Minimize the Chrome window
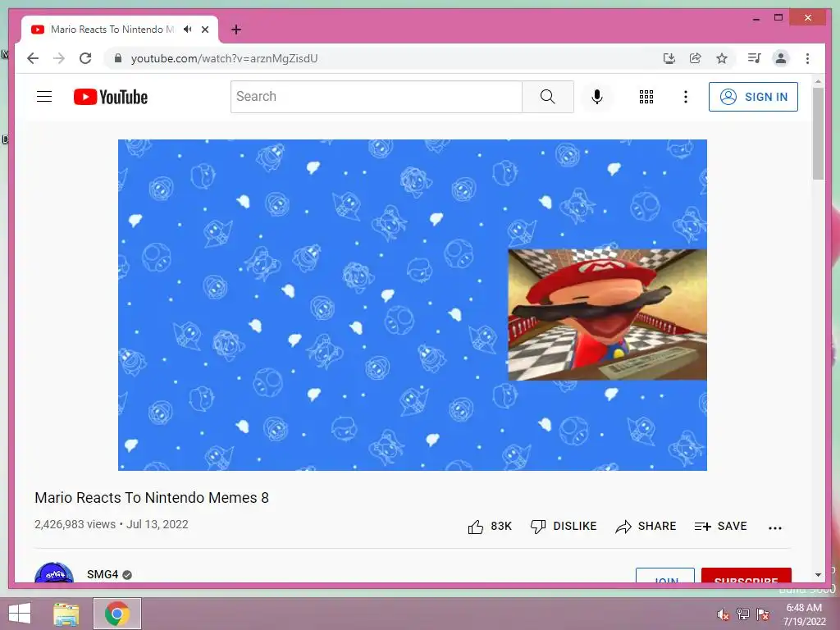The image size is (840, 630). pos(756,18)
